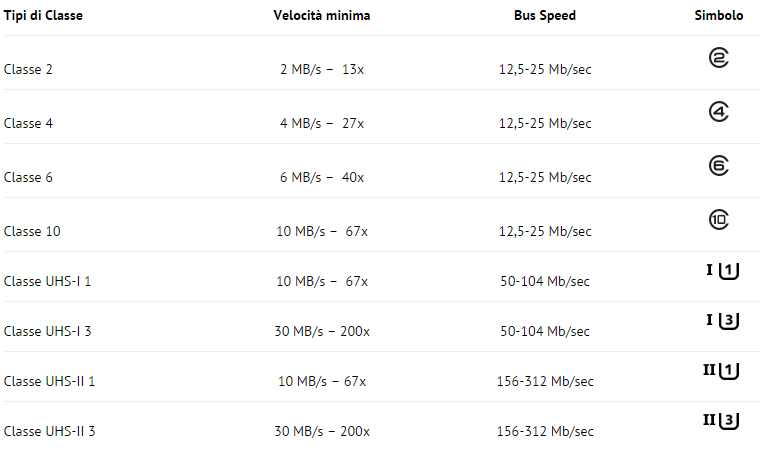Select the "Classe UHS-II 3" row label
Viewport: 760px width, 451px height.
pos(49,431)
